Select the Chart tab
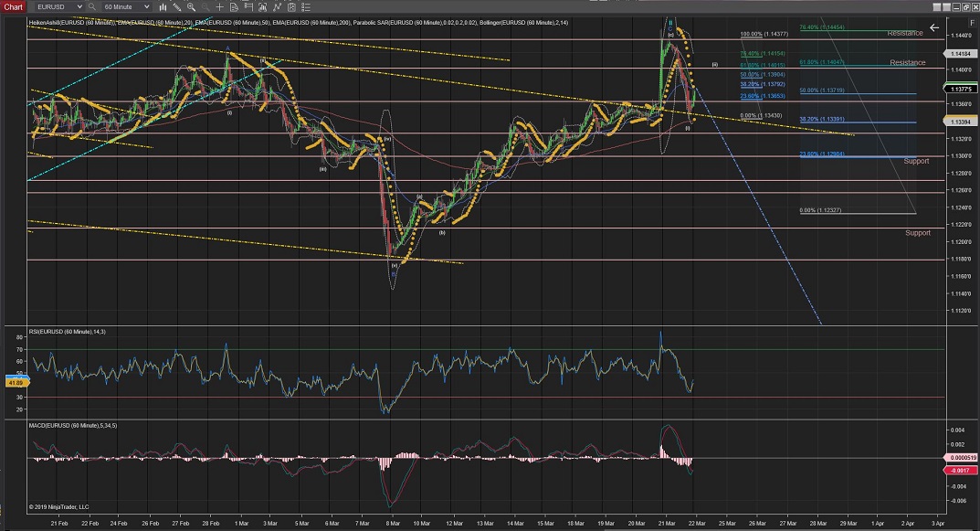 [13, 6]
